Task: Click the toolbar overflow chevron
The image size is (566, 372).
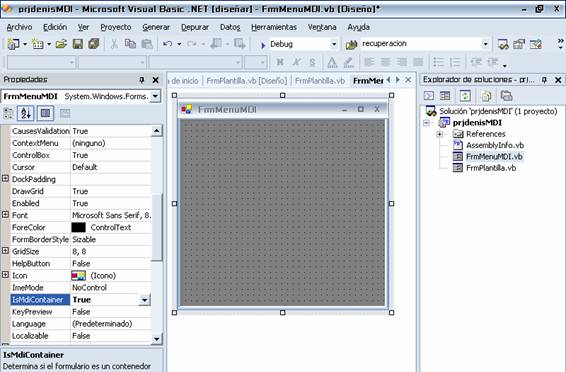Action: pyautogui.click(x=560, y=44)
